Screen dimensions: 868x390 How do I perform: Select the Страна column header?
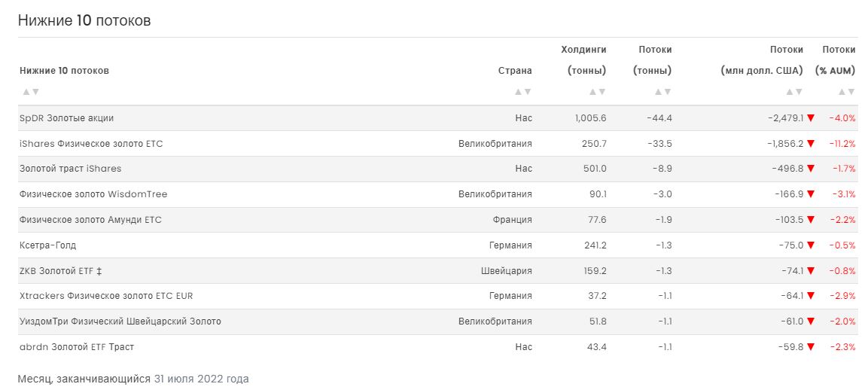(515, 71)
